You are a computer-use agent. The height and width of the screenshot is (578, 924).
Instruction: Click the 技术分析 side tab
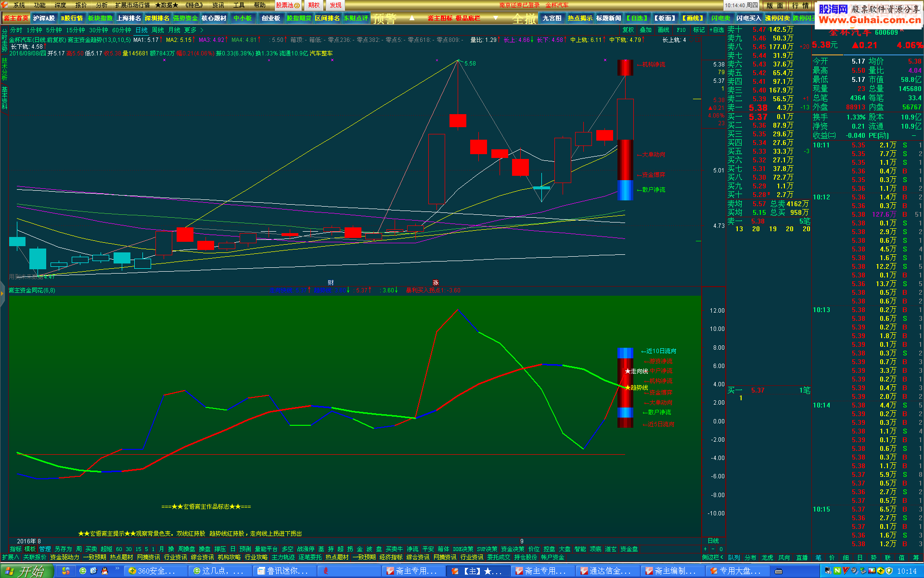4,69
